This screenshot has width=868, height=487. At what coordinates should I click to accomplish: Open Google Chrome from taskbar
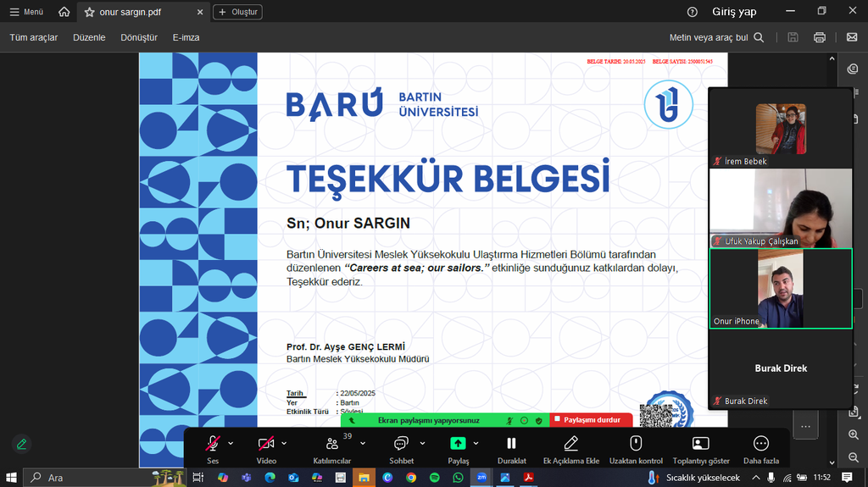tap(411, 477)
